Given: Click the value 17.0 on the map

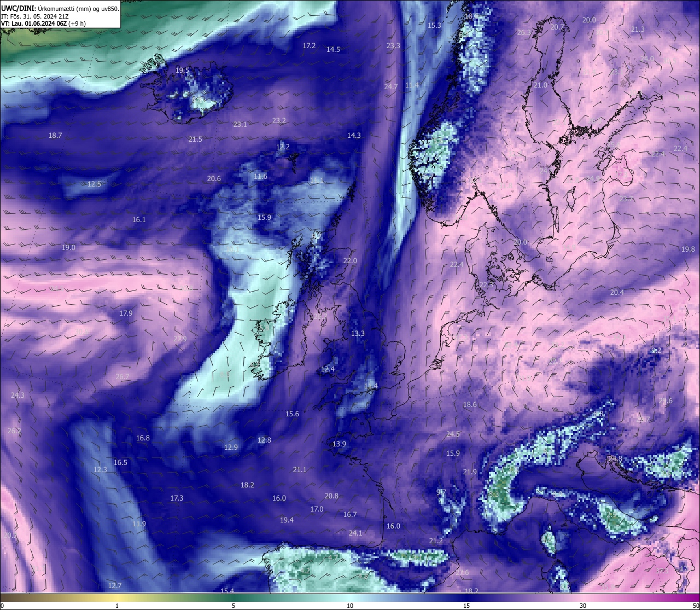Looking at the screenshot, I should 317,509.
